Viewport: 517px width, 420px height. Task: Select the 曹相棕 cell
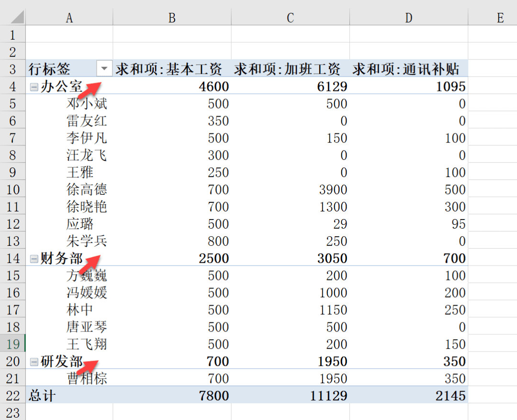coord(69,378)
